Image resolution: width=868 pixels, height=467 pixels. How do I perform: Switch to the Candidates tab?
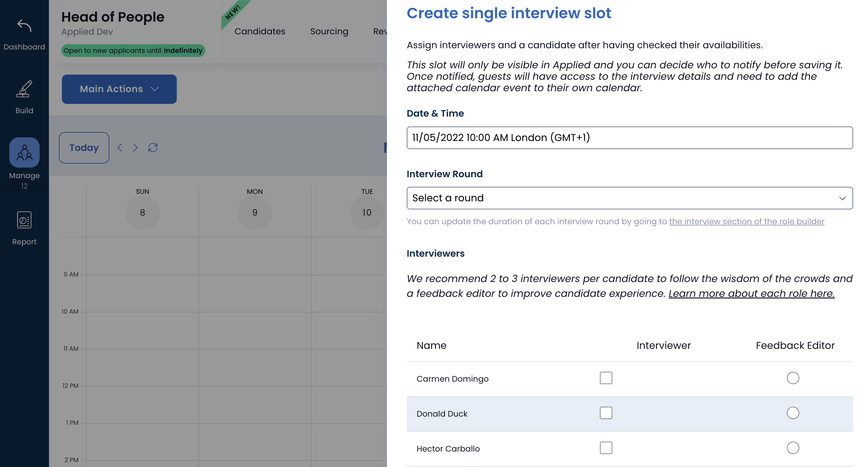(x=259, y=31)
